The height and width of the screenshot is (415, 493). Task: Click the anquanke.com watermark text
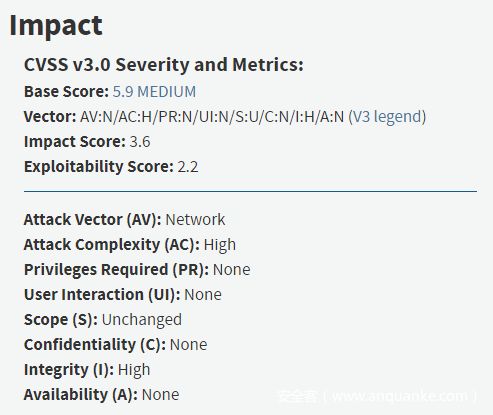click(x=377, y=396)
